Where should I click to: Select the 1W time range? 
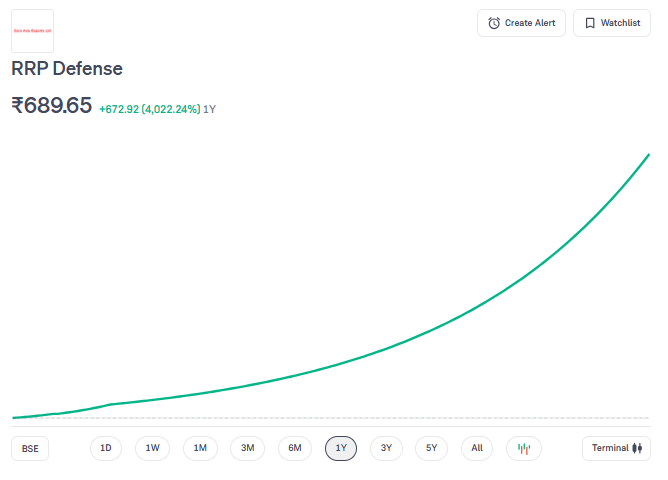152,448
